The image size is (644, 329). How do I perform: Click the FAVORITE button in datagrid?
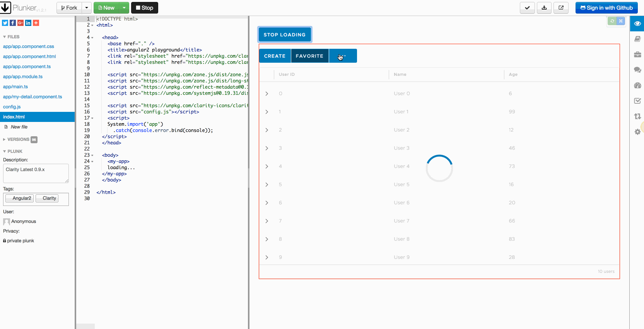(309, 56)
